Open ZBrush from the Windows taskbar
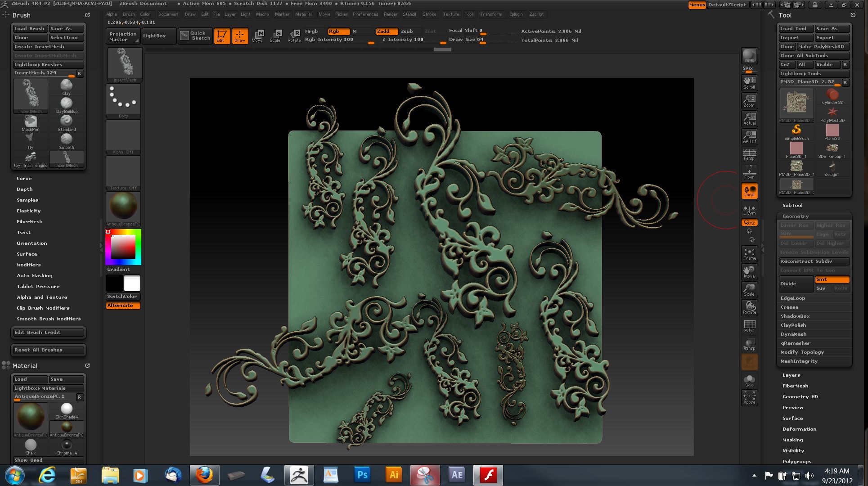The width and height of the screenshot is (868, 486). (x=299, y=475)
